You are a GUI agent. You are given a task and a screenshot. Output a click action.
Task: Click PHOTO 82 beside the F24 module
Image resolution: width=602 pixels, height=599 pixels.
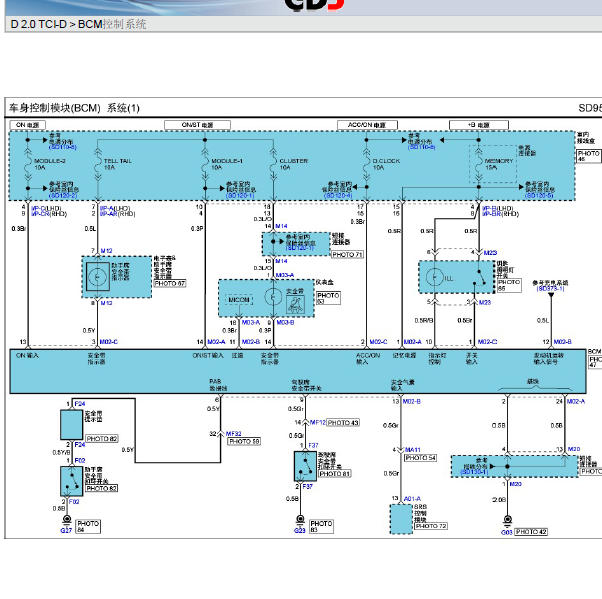click(102, 438)
